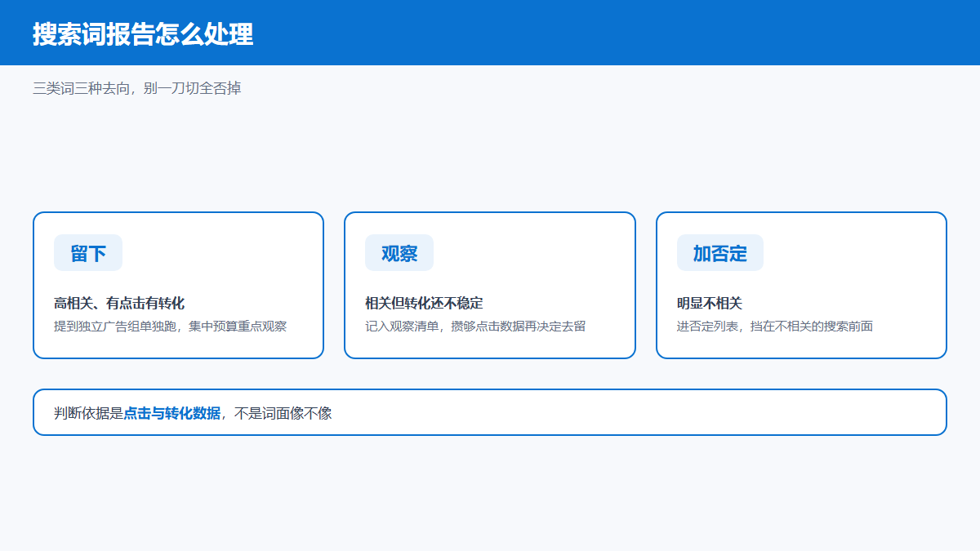Select the heading 相关但转化还不稳定
The height and width of the screenshot is (551, 980).
424,304
